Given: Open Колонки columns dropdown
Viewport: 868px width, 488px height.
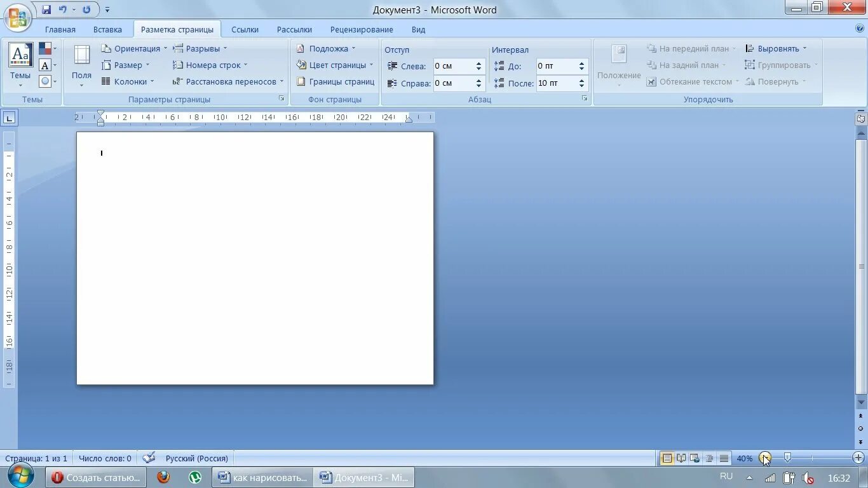Looking at the screenshot, I should coord(128,81).
